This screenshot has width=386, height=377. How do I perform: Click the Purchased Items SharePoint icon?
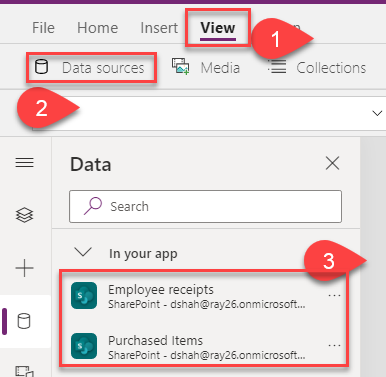pyautogui.click(x=84, y=346)
